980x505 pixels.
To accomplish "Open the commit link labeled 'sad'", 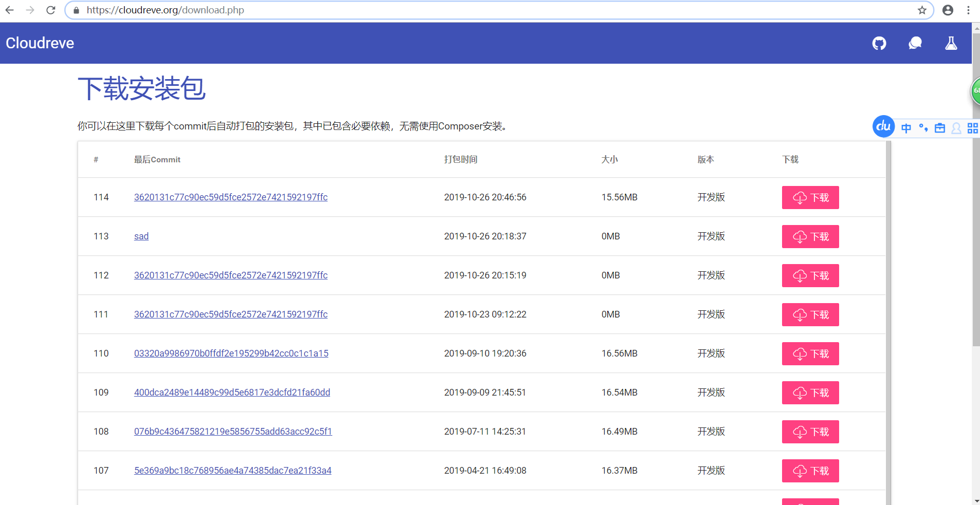I will pyautogui.click(x=141, y=236).
